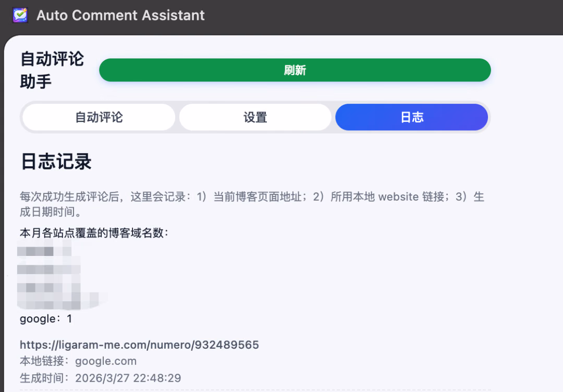Open the ligaram-me.com numero link

pyautogui.click(x=139, y=345)
